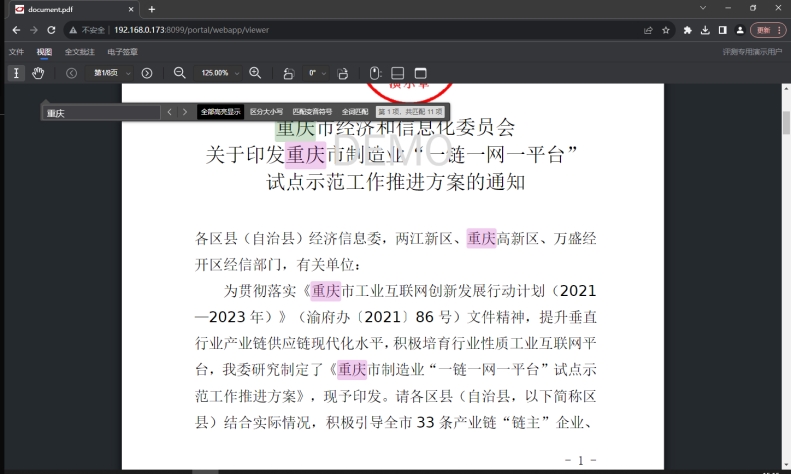Screen dimensions: 791x474
Task: Go to next page arrow
Action: pyautogui.click(x=147, y=73)
